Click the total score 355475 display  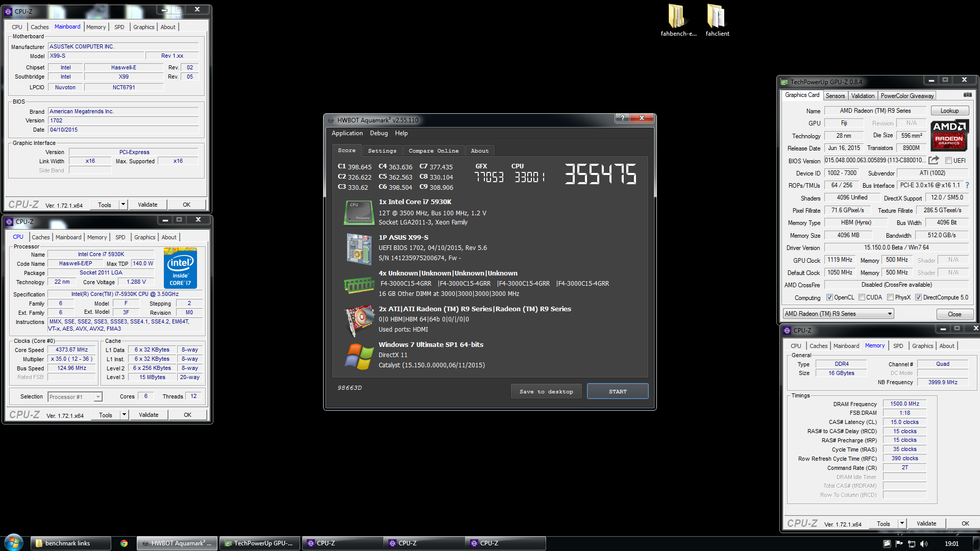click(x=600, y=174)
